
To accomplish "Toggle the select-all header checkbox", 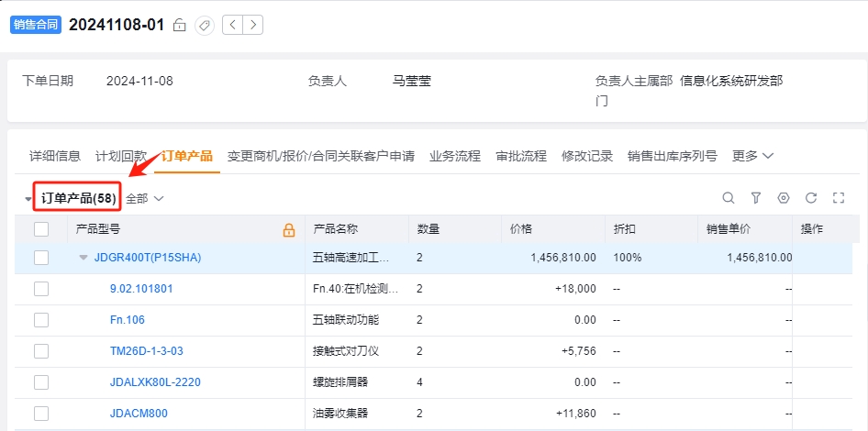I will pos(41,229).
